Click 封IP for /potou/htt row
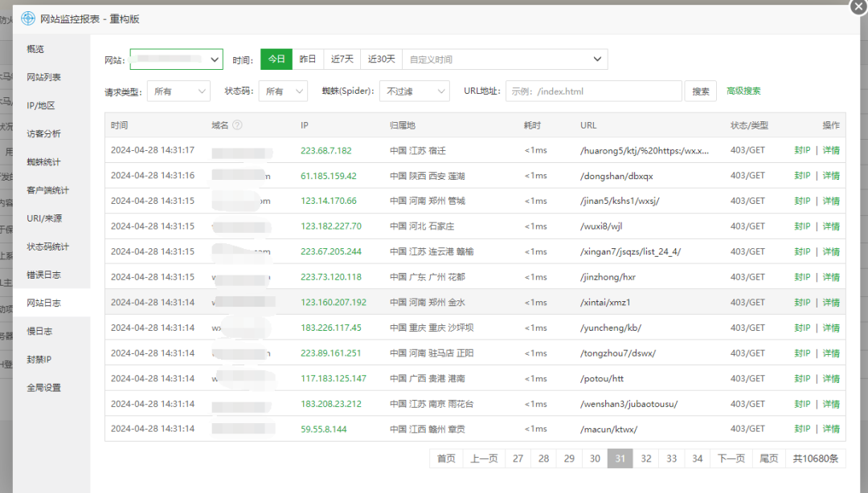868x493 pixels. coord(802,378)
